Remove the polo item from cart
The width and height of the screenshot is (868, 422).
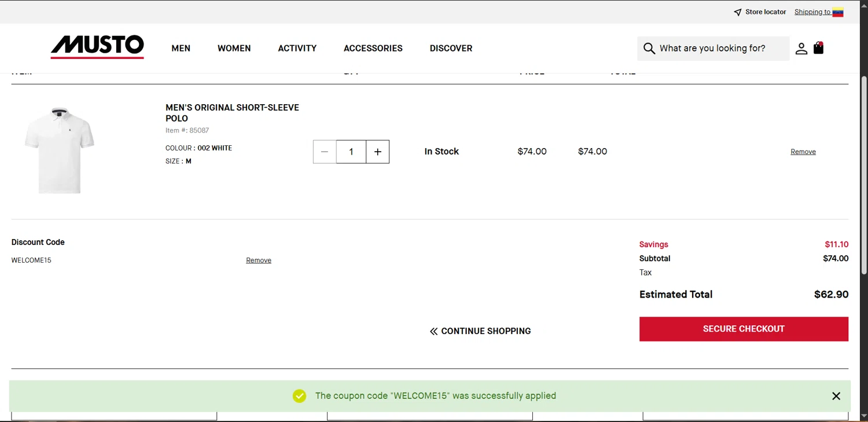(x=803, y=152)
